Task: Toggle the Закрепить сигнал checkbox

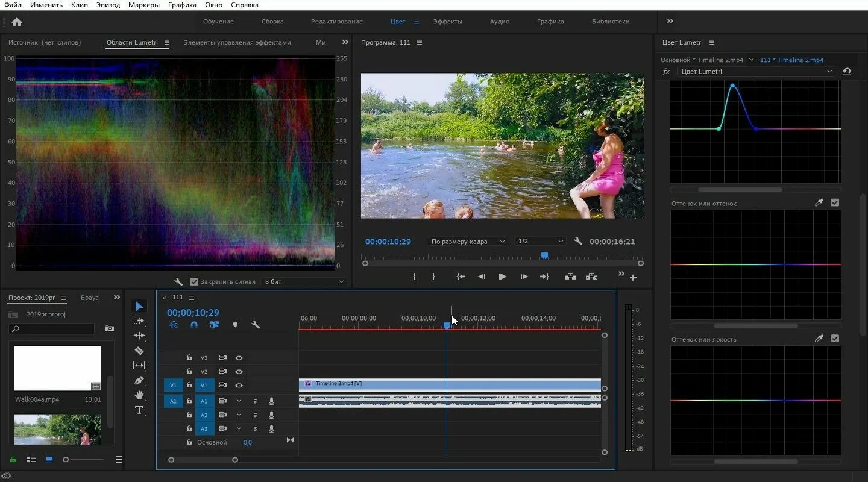Action: click(194, 281)
